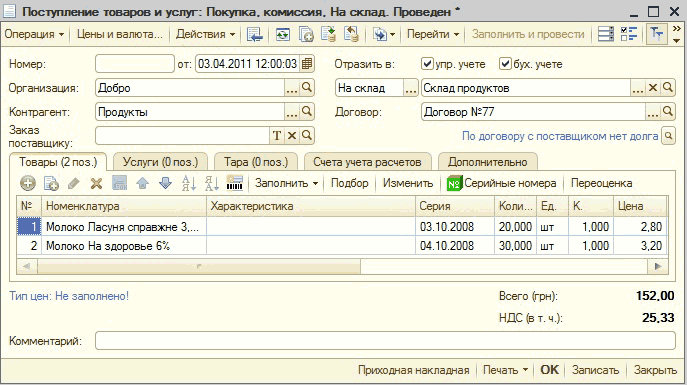The width and height of the screenshot is (687, 385).
Task: Click the Цены и валюта button
Action: click(120, 34)
